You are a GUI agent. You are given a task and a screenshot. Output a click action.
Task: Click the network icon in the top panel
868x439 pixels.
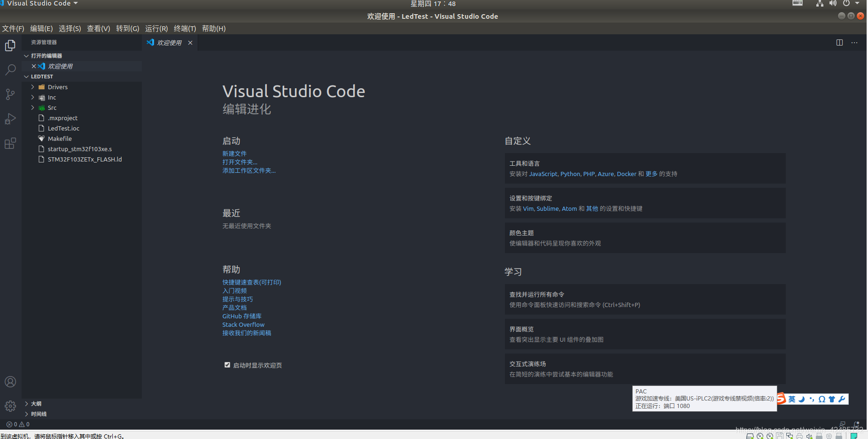point(820,3)
